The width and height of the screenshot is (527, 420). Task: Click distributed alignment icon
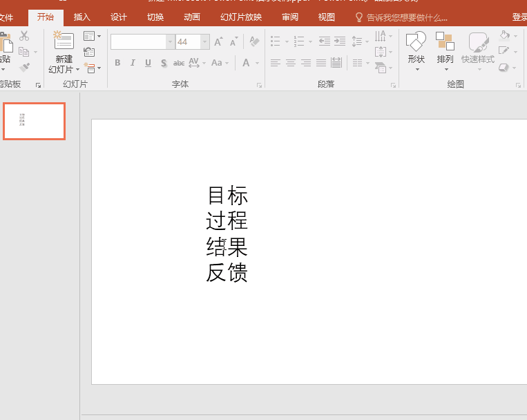(x=336, y=63)
